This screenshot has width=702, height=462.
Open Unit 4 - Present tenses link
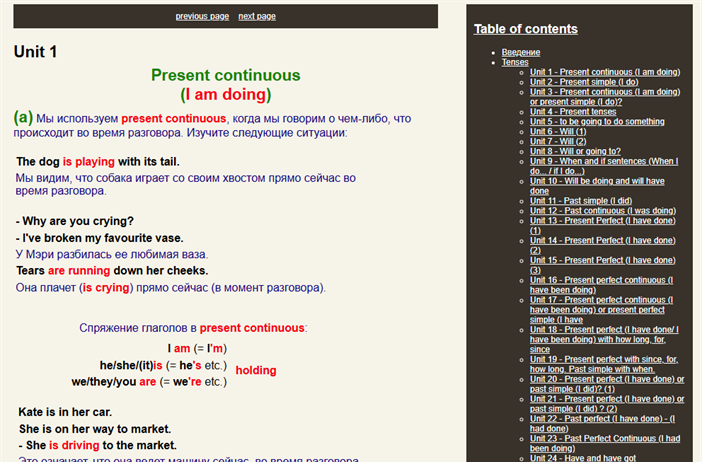pyautogui.click(x=573, y=111)
